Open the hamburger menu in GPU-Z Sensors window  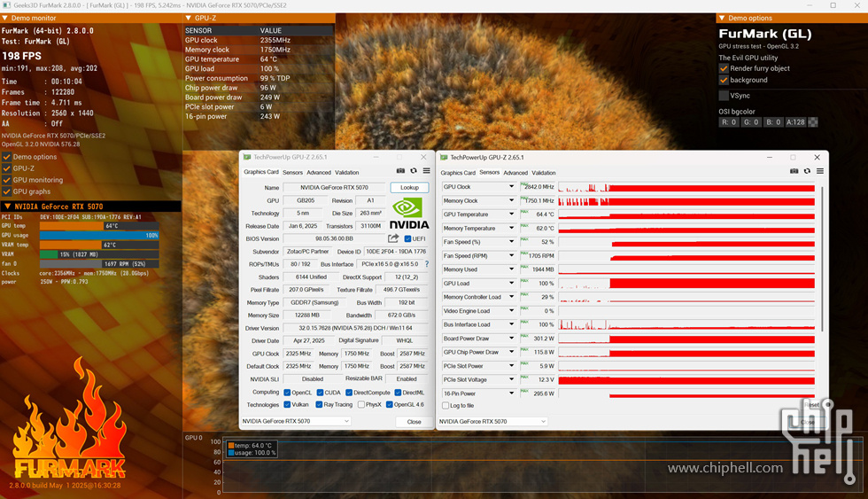[820, 171]
